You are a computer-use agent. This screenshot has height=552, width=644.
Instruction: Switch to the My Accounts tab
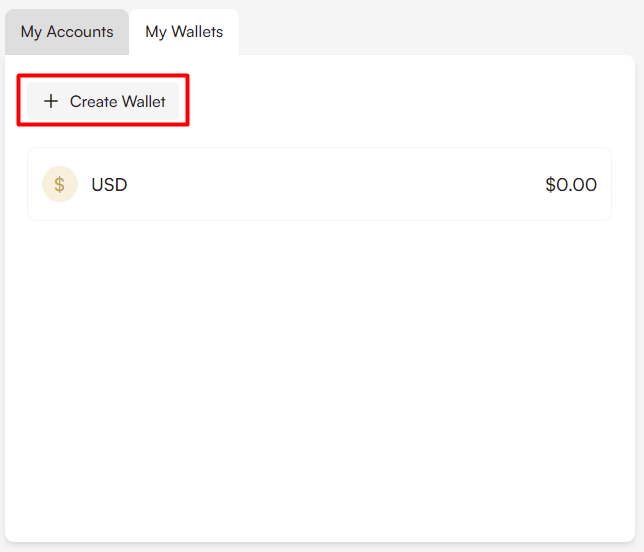point(67,32)
